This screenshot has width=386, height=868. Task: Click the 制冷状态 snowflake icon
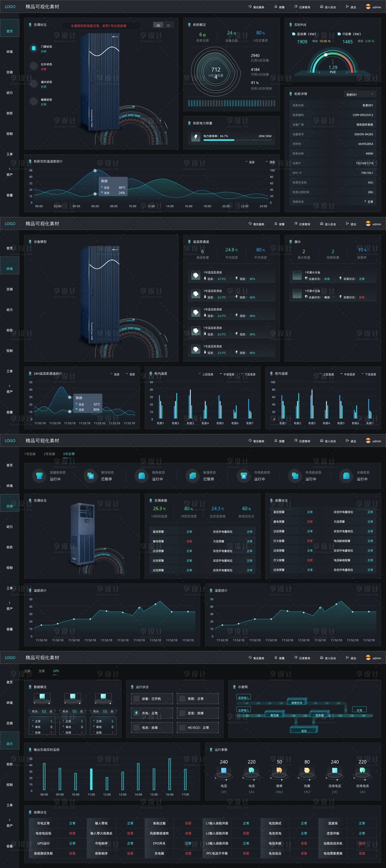click(90, 476)
